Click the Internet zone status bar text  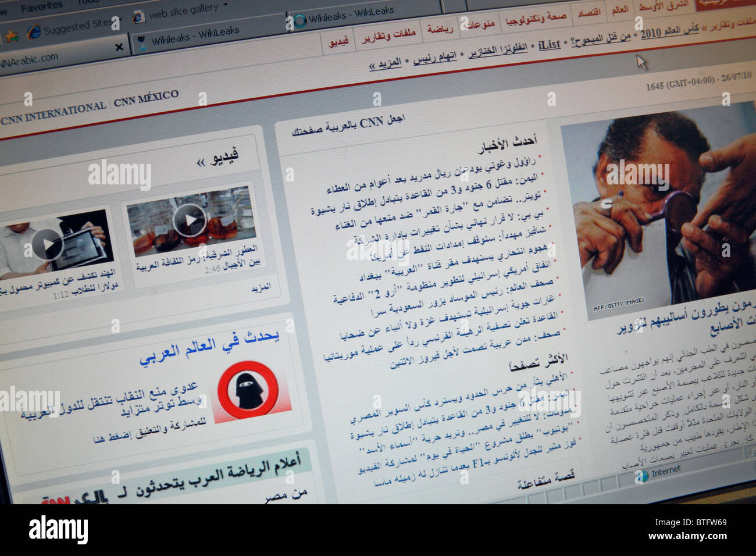click(666, 471)
